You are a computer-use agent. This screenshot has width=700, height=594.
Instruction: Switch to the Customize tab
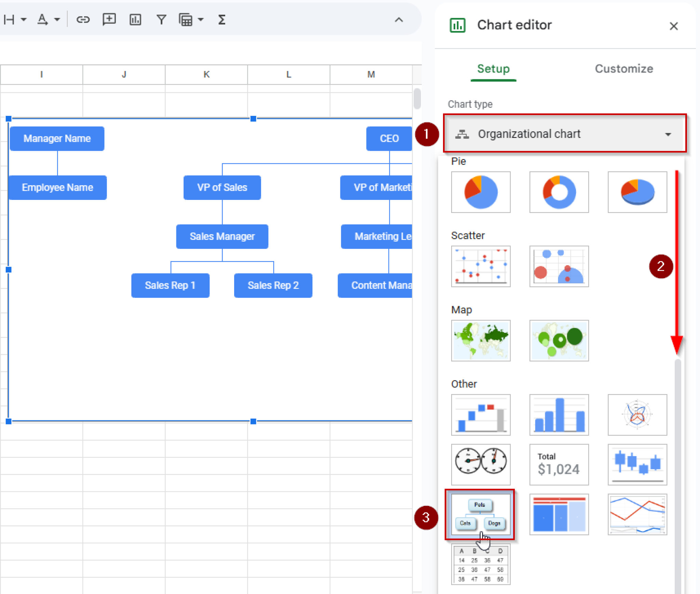coord(623,69)
